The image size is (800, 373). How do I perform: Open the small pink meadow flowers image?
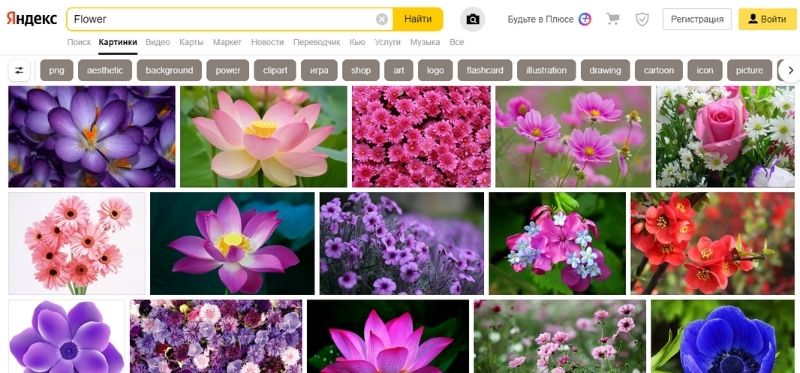click(x=560, y=336)
